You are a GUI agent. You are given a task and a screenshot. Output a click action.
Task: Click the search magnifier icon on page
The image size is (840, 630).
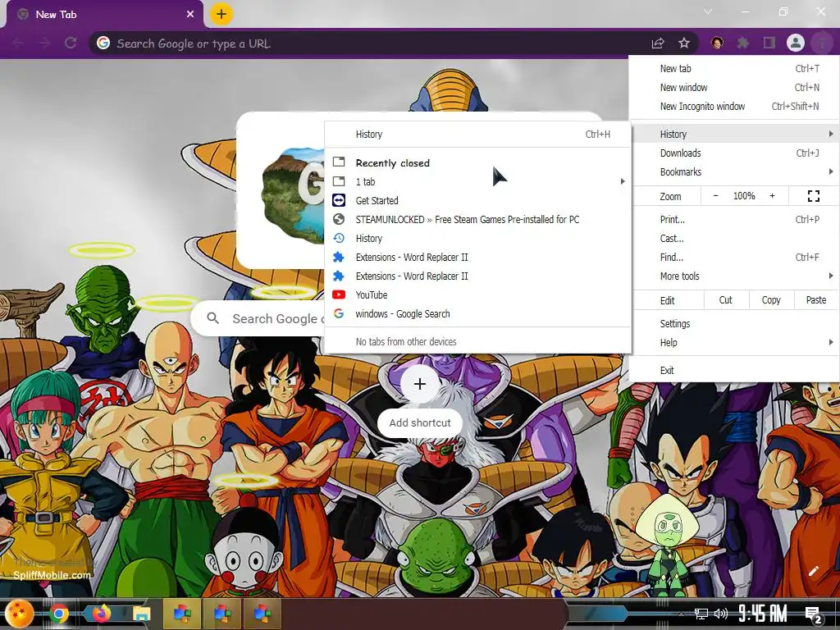pyautogui.click(x=212, y=318)
